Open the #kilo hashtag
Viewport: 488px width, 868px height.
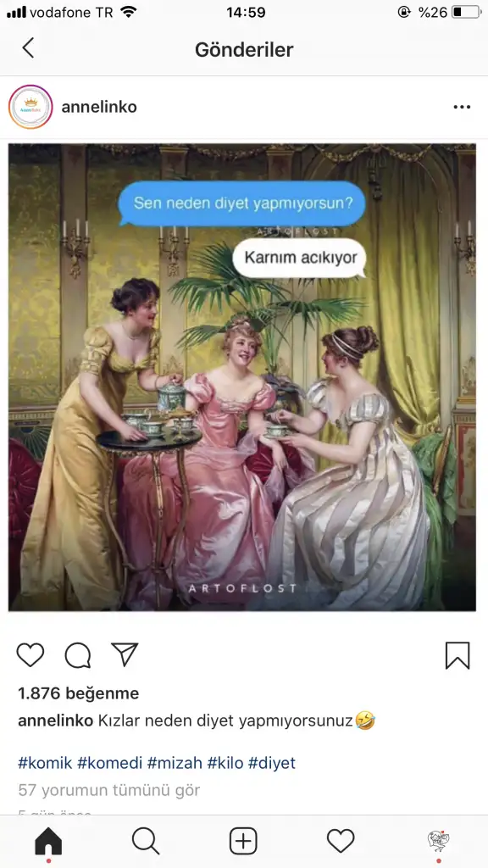coord(225,763)
